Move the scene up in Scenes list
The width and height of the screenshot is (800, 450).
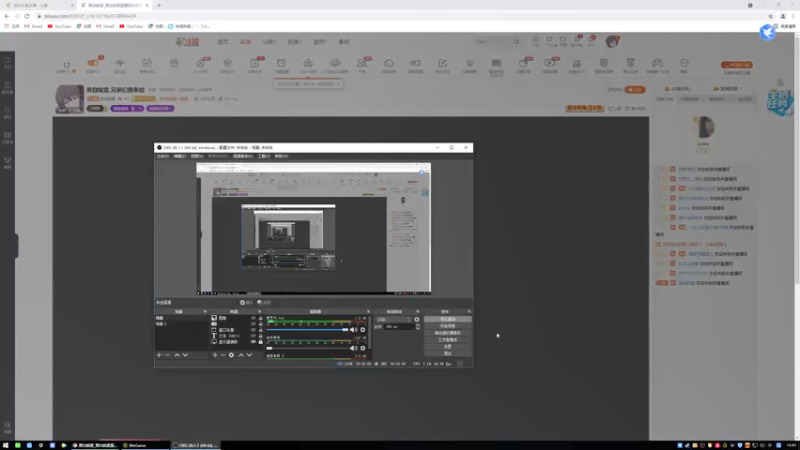click(177, 355)
